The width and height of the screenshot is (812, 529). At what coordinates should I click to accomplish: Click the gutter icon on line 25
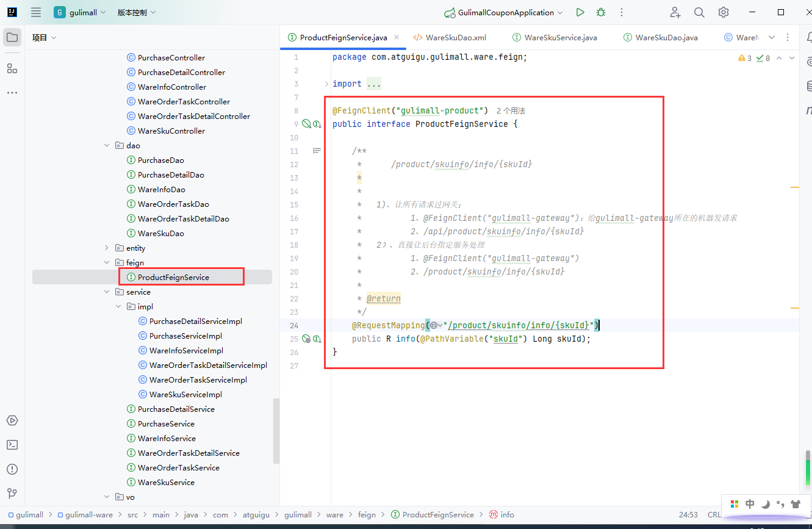pyautogui.click(x=317, y=339)
